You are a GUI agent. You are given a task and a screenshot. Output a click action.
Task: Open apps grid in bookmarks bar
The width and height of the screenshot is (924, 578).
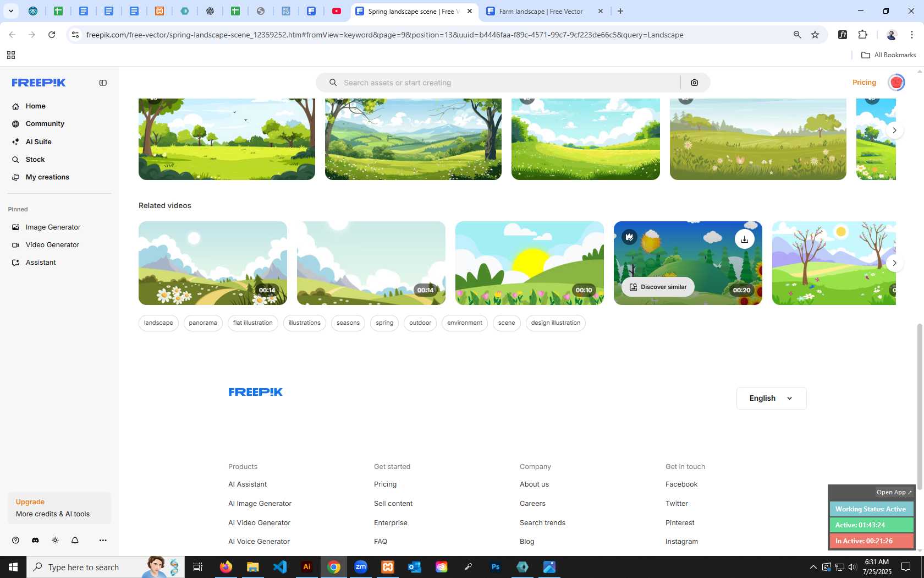point(10,55)
